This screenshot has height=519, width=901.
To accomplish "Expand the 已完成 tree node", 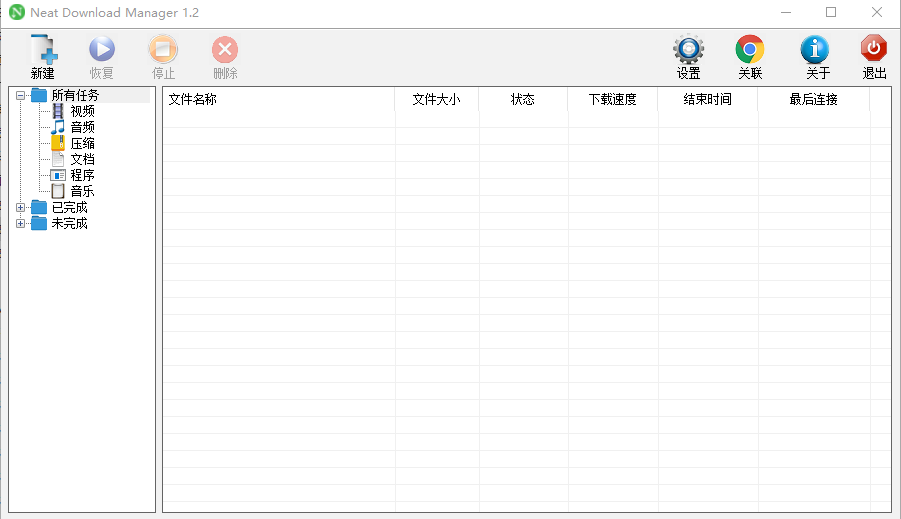I will (x=21, y=207).
